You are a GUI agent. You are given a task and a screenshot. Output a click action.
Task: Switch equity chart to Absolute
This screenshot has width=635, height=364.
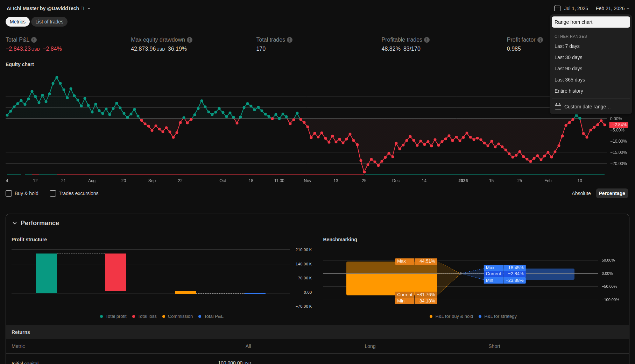point(581,193)
